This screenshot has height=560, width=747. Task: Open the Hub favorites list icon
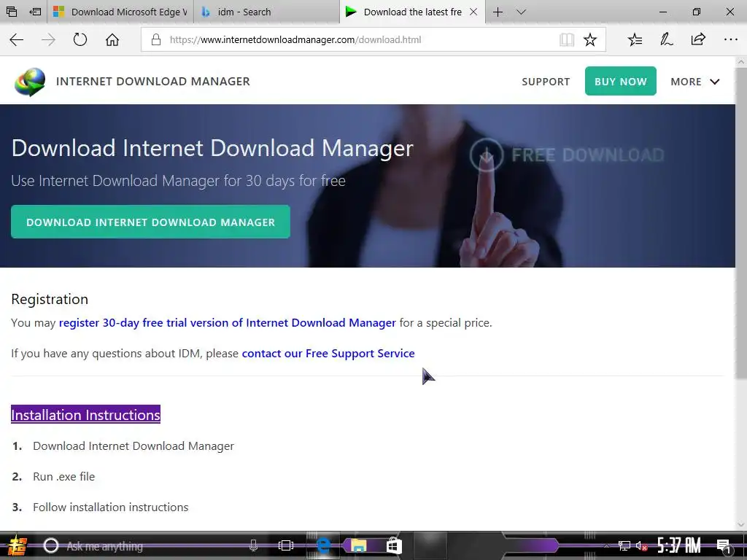635,39
